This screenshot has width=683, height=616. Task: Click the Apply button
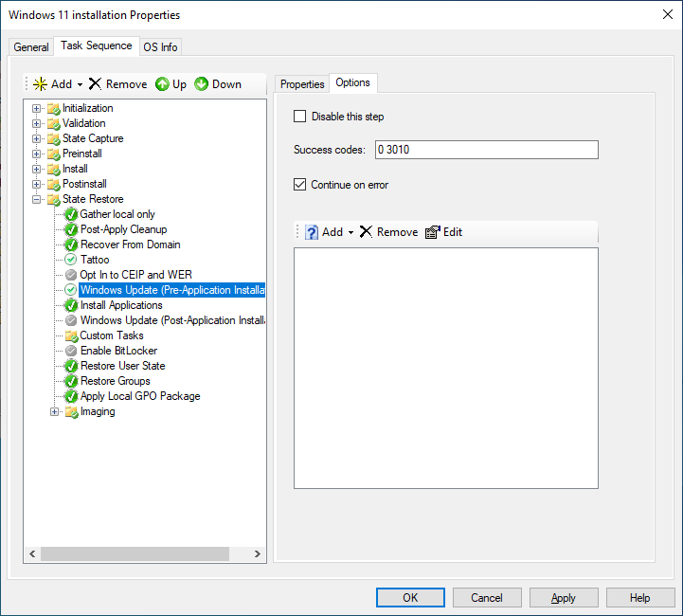click(564, 598)
